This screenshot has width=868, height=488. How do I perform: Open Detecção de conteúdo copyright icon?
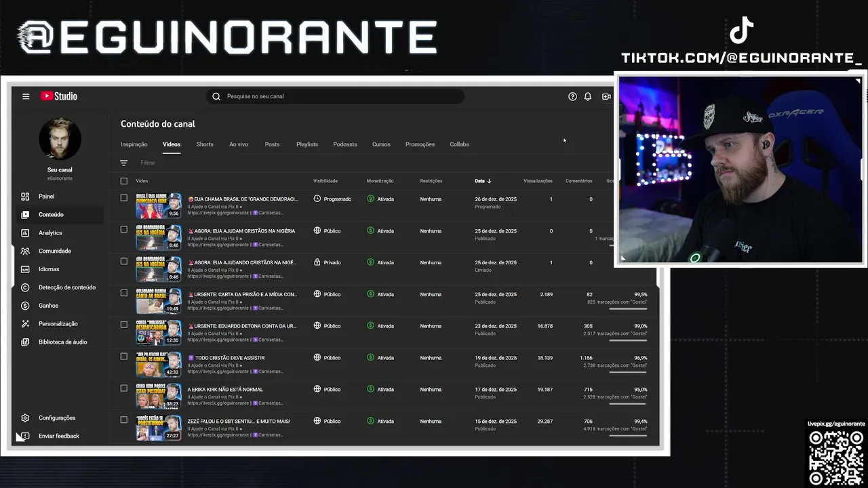25,287
